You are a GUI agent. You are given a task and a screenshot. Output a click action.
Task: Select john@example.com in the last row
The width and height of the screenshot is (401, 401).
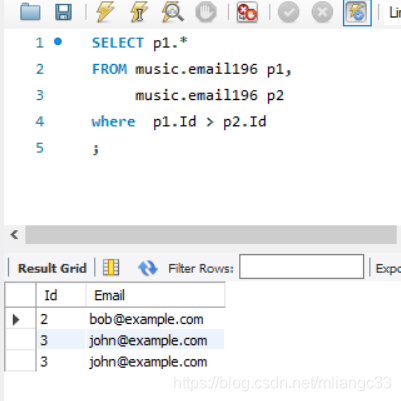[x=155, y=362]
